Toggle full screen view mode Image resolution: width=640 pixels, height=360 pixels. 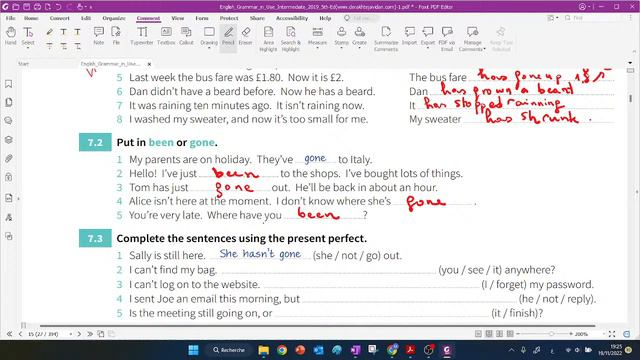click(612, 334)
